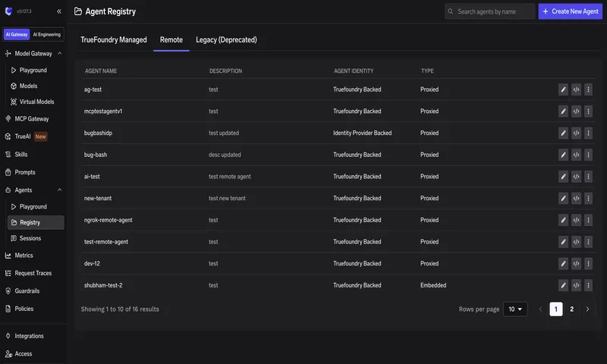The image size is (607, 364).
Task: Open MCP Gateway page
Action: click(x=32, y=119)
